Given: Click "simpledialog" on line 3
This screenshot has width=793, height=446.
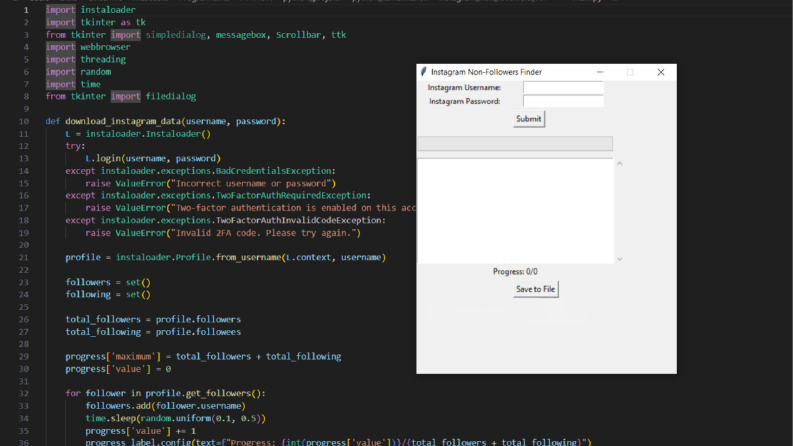Looking at the screenshot, I should [175, 35].
